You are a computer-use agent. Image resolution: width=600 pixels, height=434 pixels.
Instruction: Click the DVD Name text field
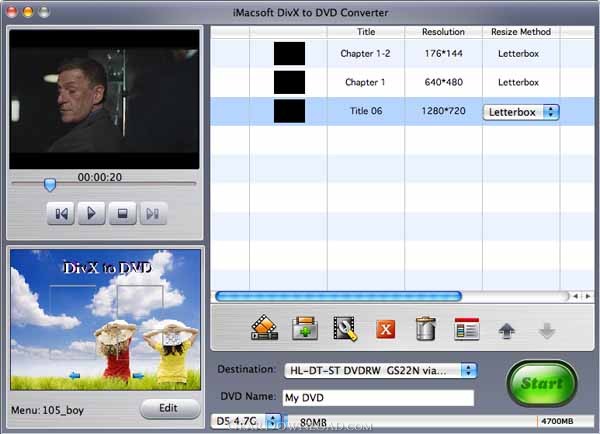377,398
